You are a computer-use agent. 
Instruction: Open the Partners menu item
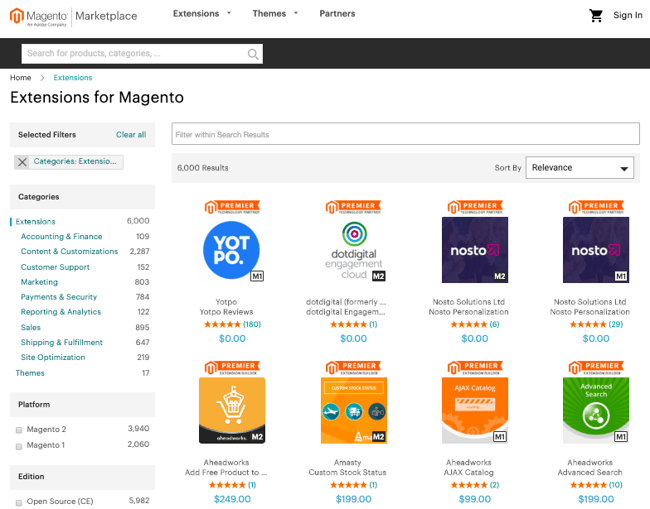coord(337,14)
